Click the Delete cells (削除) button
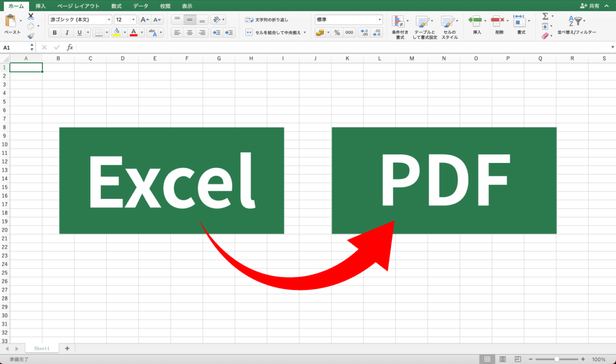 (x=499, y=24)
